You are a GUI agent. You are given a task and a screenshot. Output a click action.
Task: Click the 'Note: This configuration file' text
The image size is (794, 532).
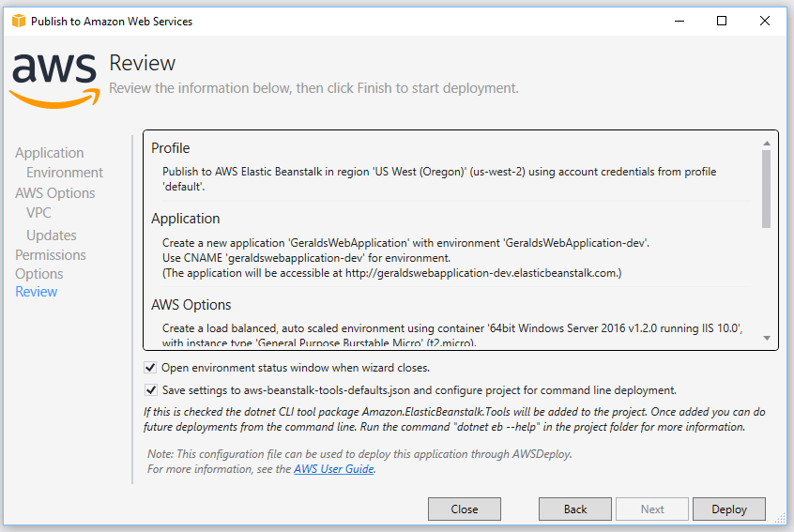[359, 454]
